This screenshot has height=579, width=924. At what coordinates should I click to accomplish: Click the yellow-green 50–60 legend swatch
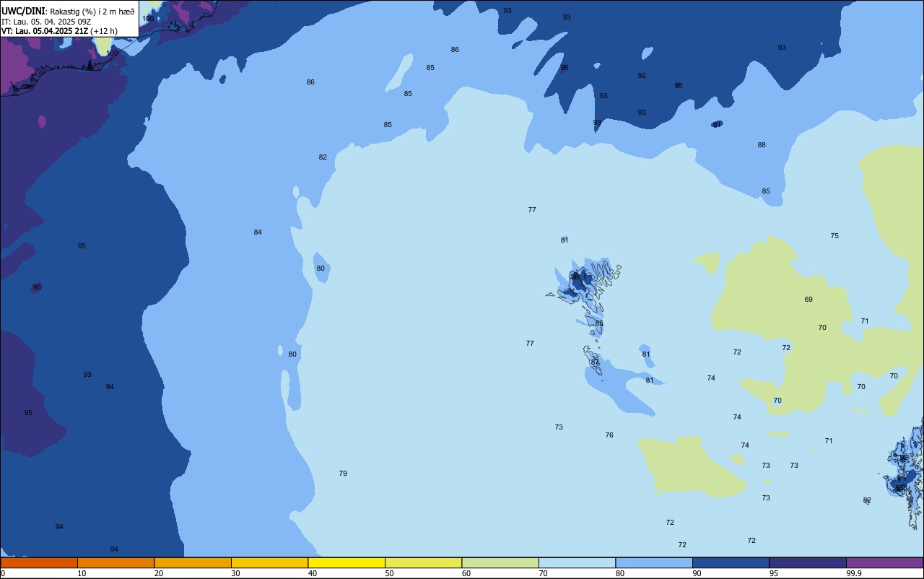coord(423,562)
